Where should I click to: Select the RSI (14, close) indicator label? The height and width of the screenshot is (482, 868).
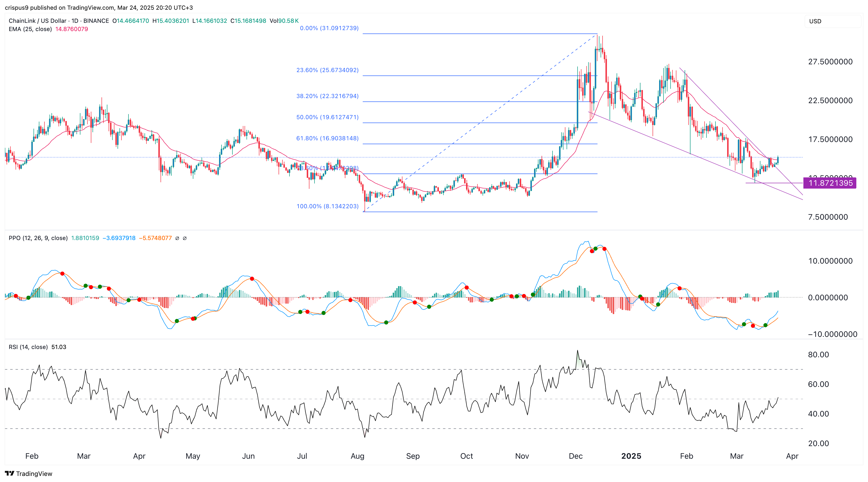pyautogui.click(x=28, y=347)
